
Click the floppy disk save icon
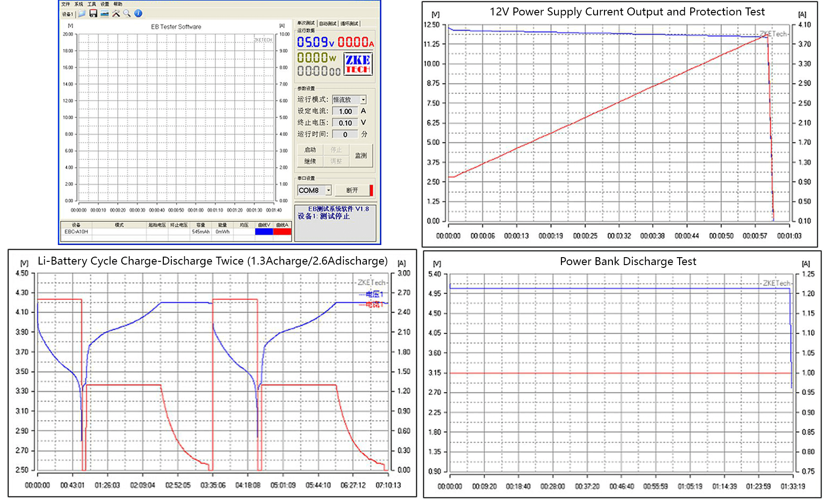click(93, 14)
